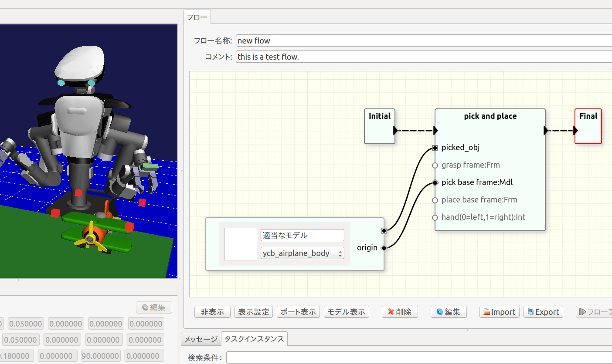The image size is (612, 364).
Task: Run the flow with フロー実行 button
Action: (594, 312)
